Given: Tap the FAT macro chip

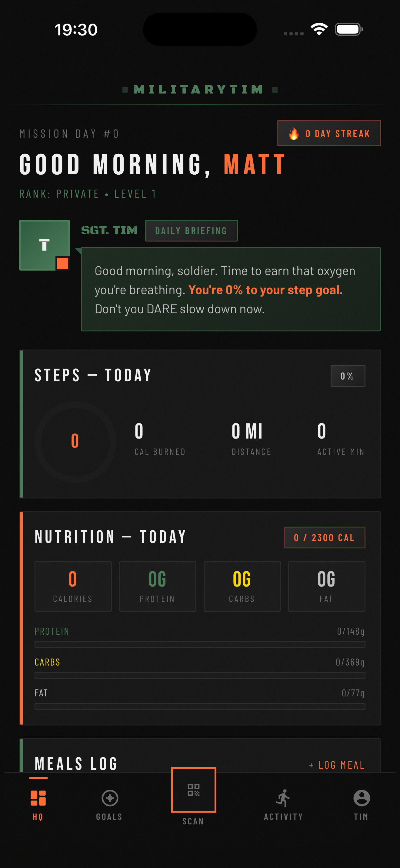Looking at the screenshot, I should point(326,586).
